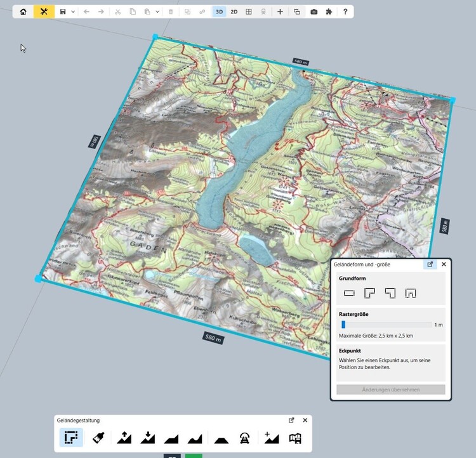
Task: Select the train driver view icon
Action: click(263, 12)
